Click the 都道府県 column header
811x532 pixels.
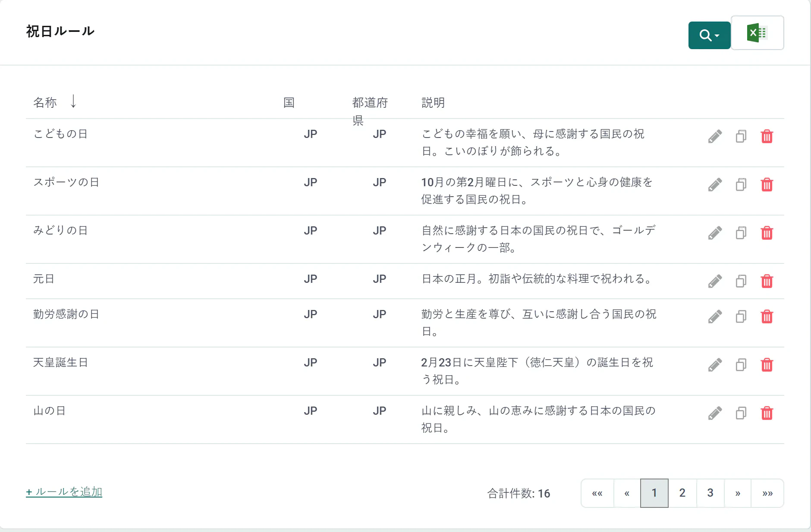(x=370, y=111)
